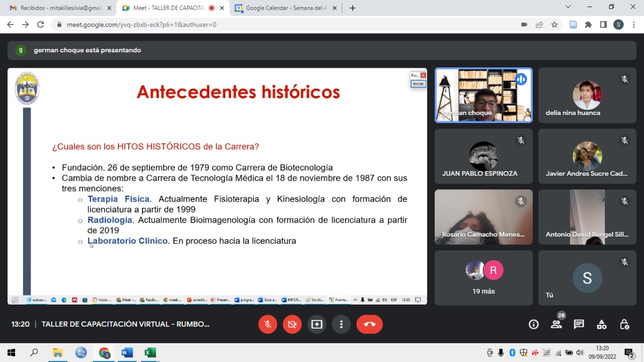Open a new browser tab
Screen dimensions: 644x362
pos(353,8)
